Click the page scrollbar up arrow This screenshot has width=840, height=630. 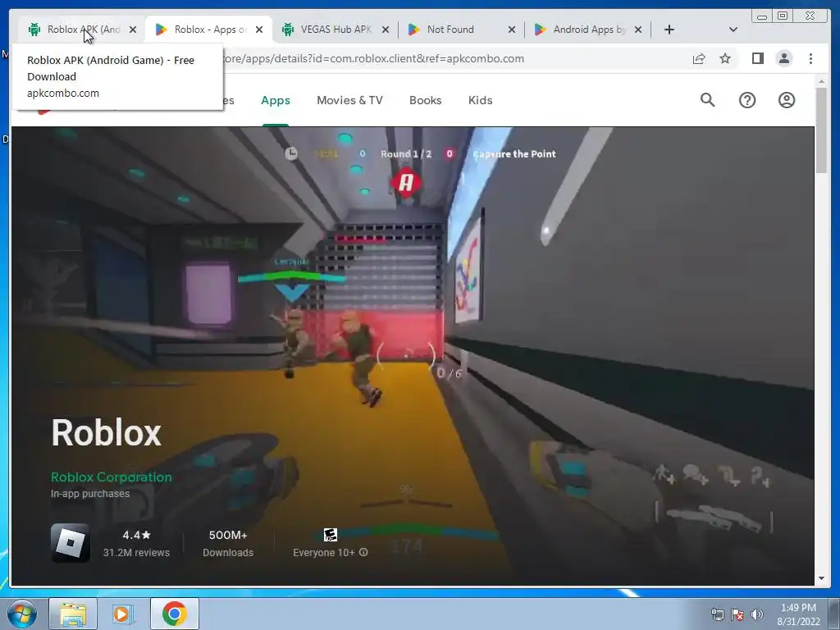click(x=821, y=82)
